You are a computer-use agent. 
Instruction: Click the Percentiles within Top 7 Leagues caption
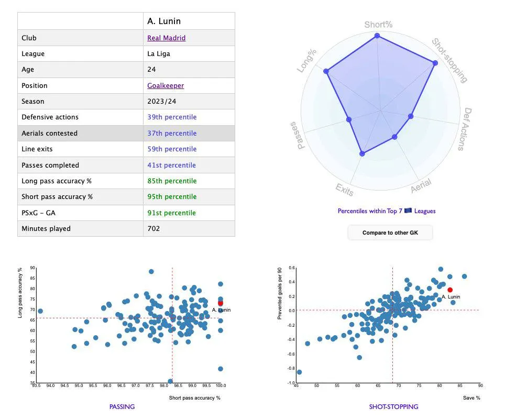point(386,211)
